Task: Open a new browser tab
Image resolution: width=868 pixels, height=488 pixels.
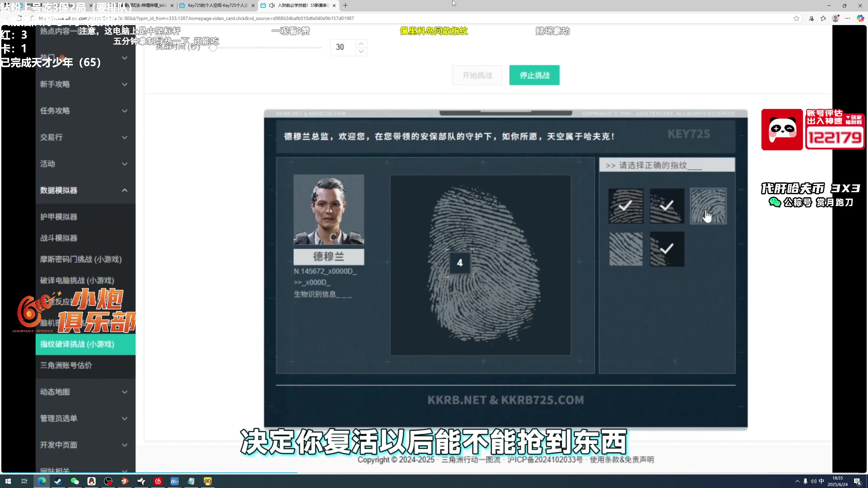Action: click(345, 5)
